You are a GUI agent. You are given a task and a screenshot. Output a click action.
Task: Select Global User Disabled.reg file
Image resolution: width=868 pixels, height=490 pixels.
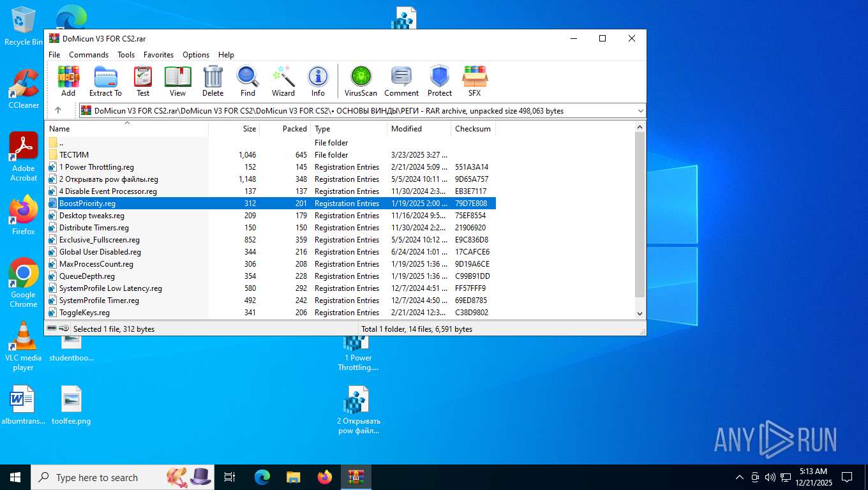(271, 252)
